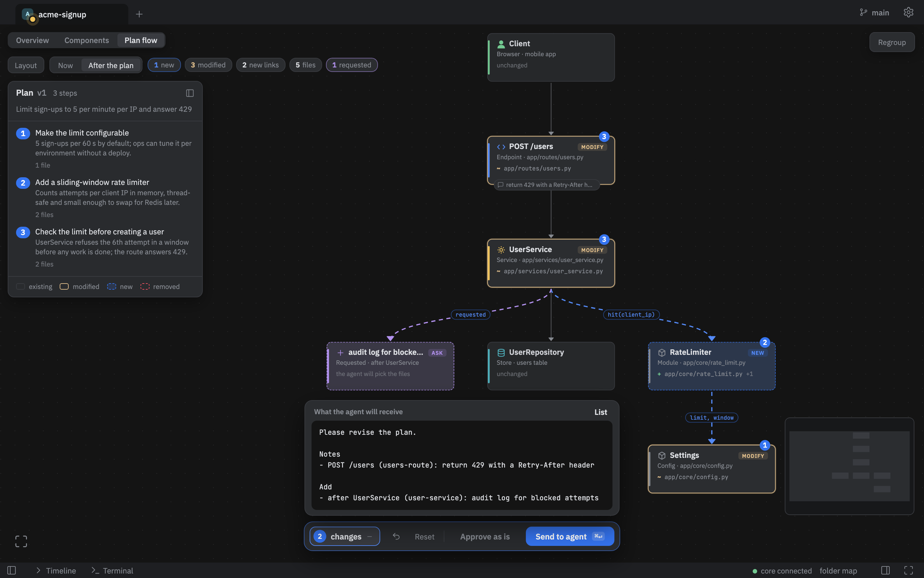Open settings gear in top right
The width and height of the screenshot is (924, 578).
tap(908, 12)
